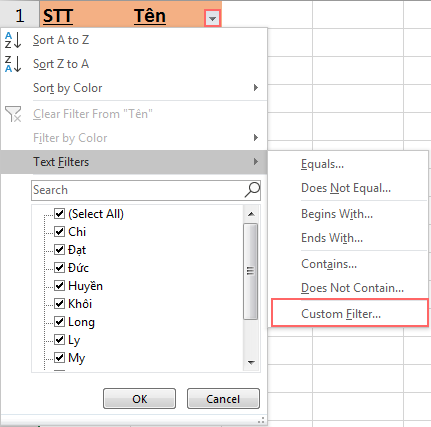Viewport: 431px width, 427px height.
Task: Confirm with the OK button
Action: pos(139,399)
